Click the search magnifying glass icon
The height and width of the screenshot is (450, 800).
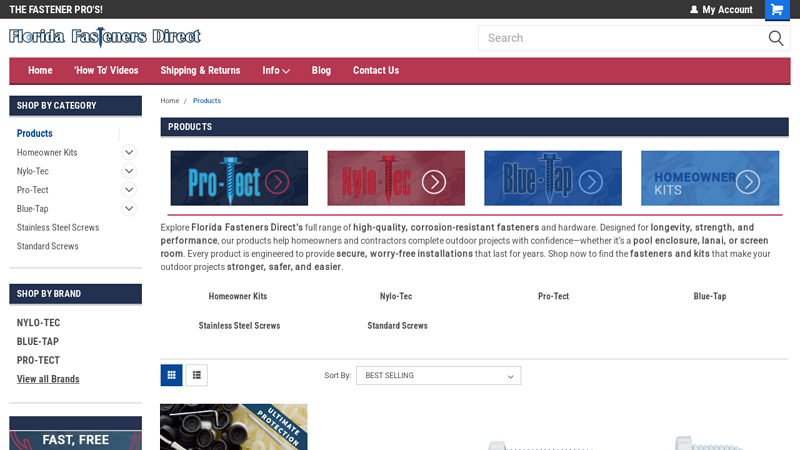pyautogui.click(x=775, y=38)
